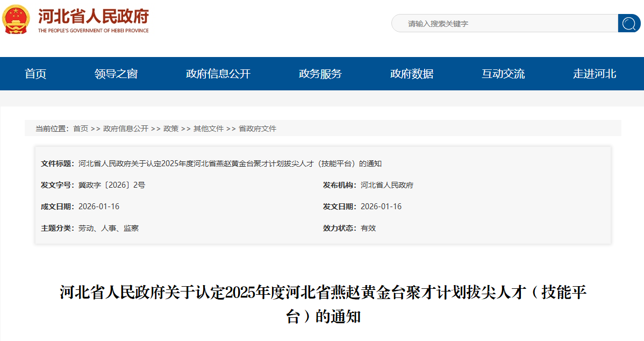
Task: Open the 其他文件 breadcrumb link
Action: coord(209,129)
